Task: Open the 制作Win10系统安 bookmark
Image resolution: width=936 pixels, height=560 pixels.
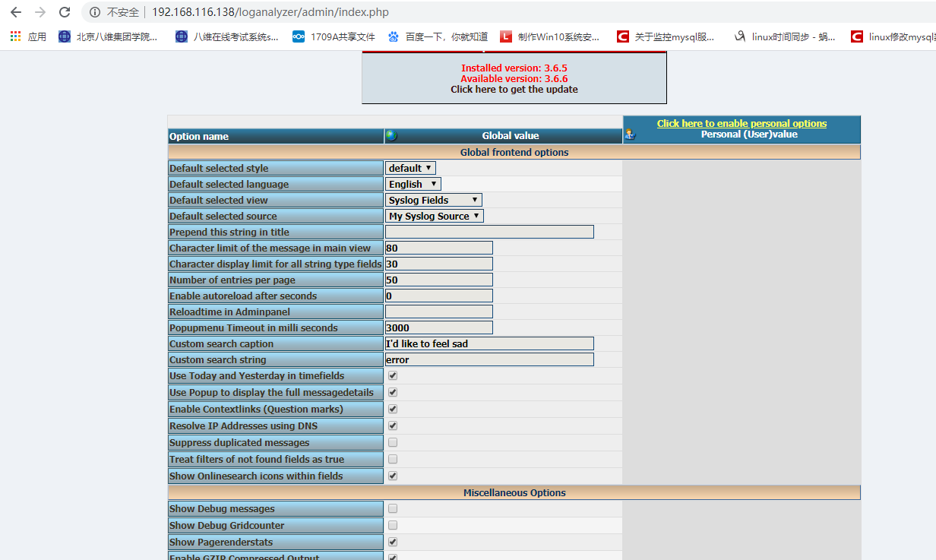Action: tap(550, 36)
